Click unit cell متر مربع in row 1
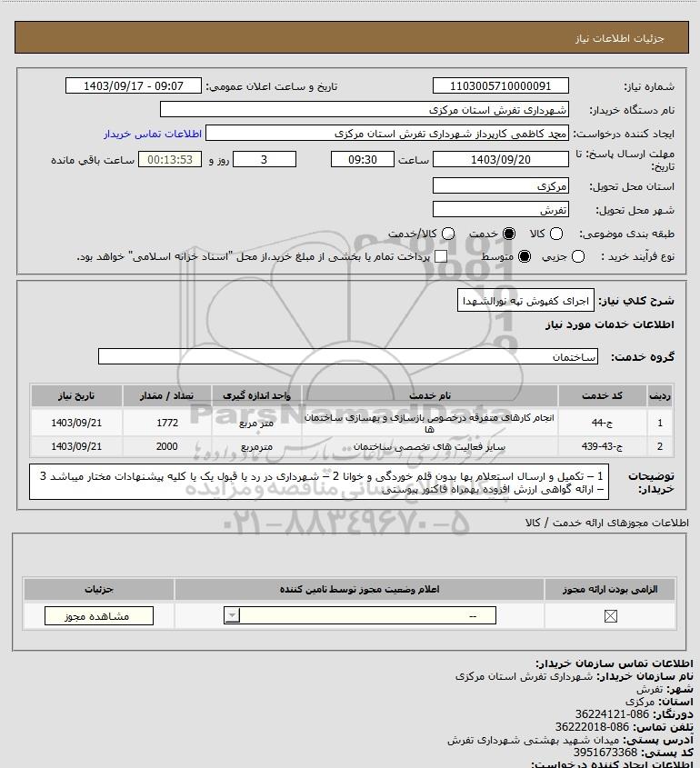The height and width of the screenshot is (768, 700). pyautogui.click(x=256, y=423)
